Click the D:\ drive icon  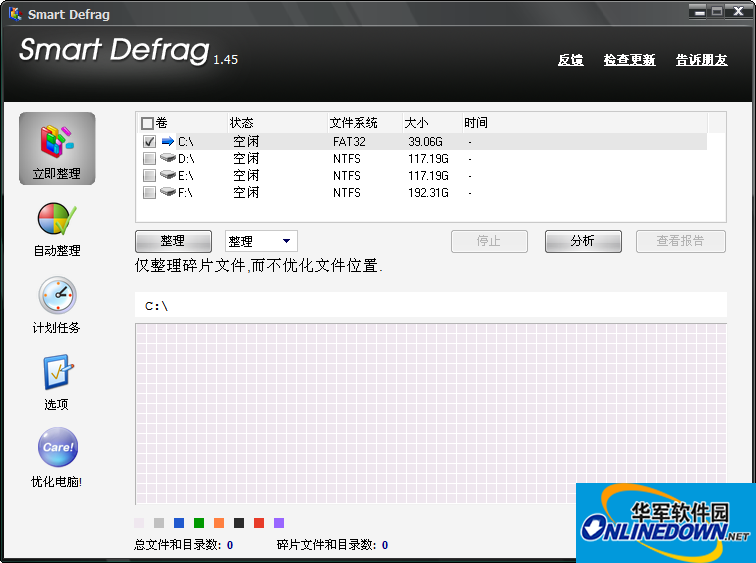[168, 158]
